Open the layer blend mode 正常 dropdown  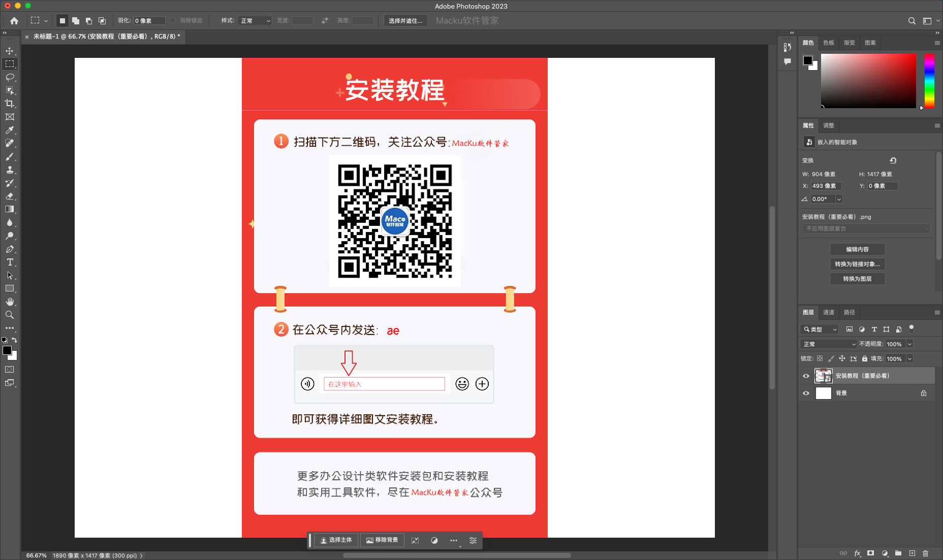pos(829,344)
